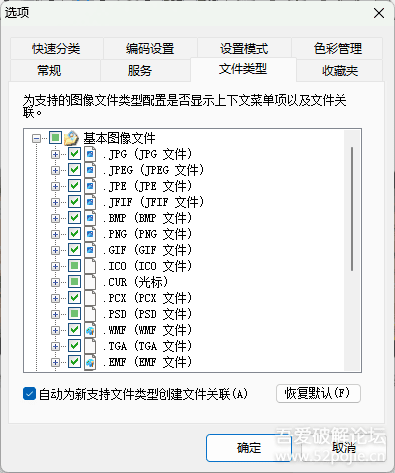
Task: Collapse the 基本图像文件 tree node
Action: pyautogui.click(x=36, y=138)
